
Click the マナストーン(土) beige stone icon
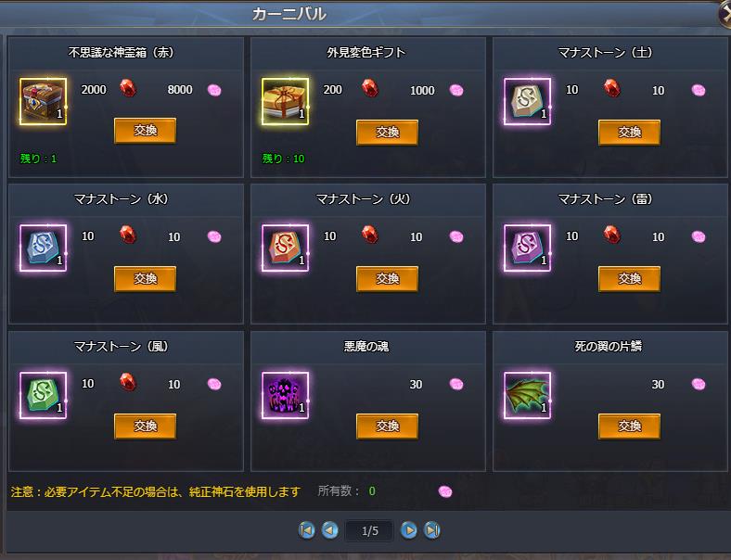pyautogui.click(x=527, y=102)
